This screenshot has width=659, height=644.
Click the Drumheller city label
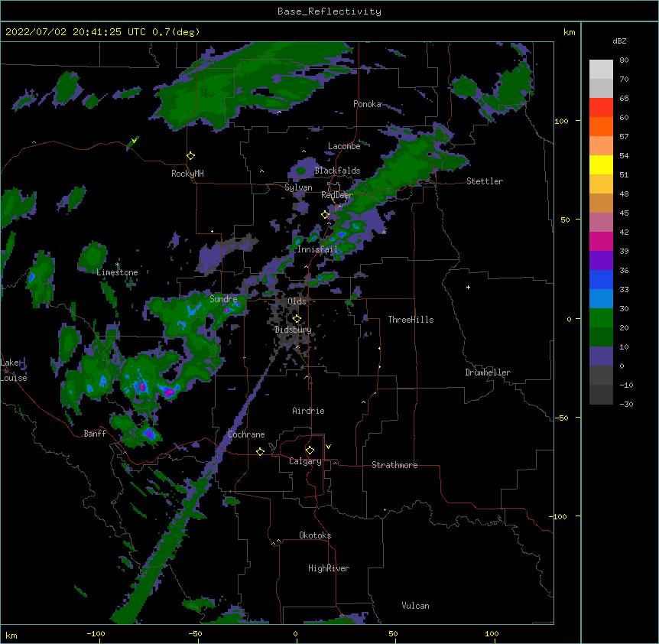coord(488,372)
